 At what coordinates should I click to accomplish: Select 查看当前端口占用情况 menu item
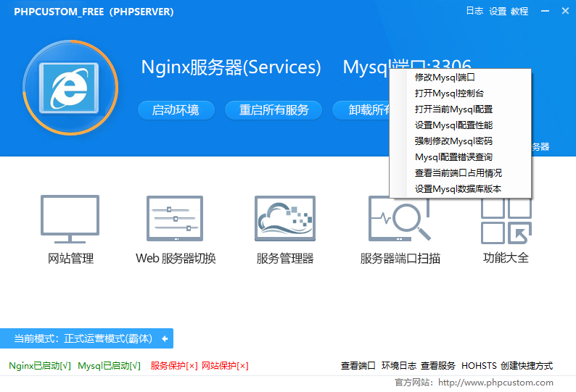tap(460, 173)
